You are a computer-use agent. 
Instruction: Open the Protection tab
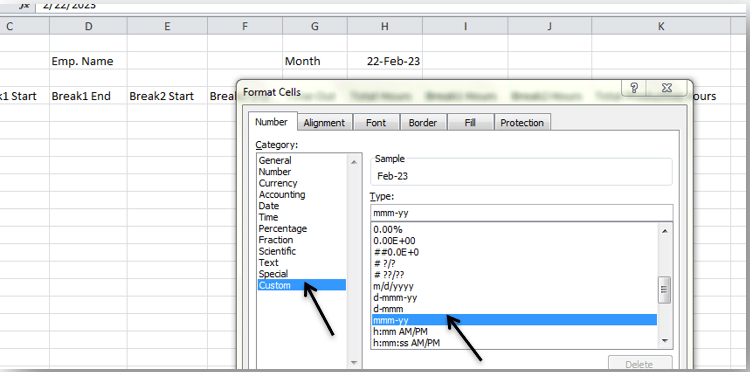click(522, 122)
